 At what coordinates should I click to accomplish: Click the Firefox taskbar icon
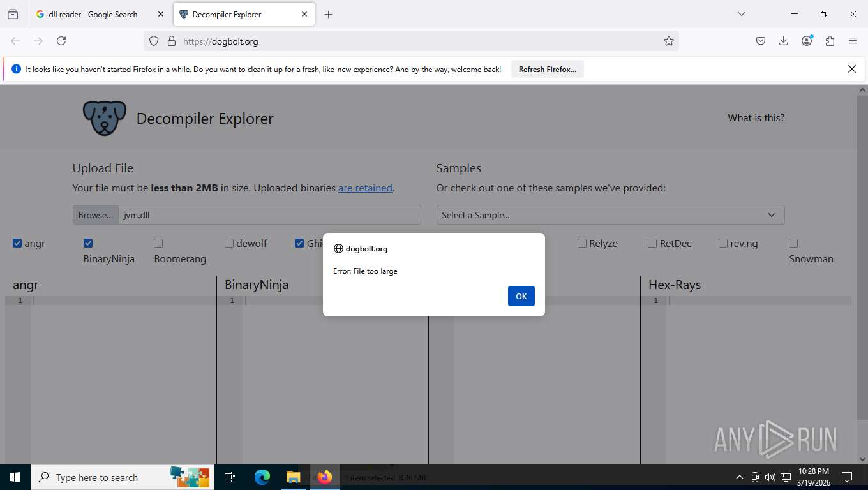point(324,477)
